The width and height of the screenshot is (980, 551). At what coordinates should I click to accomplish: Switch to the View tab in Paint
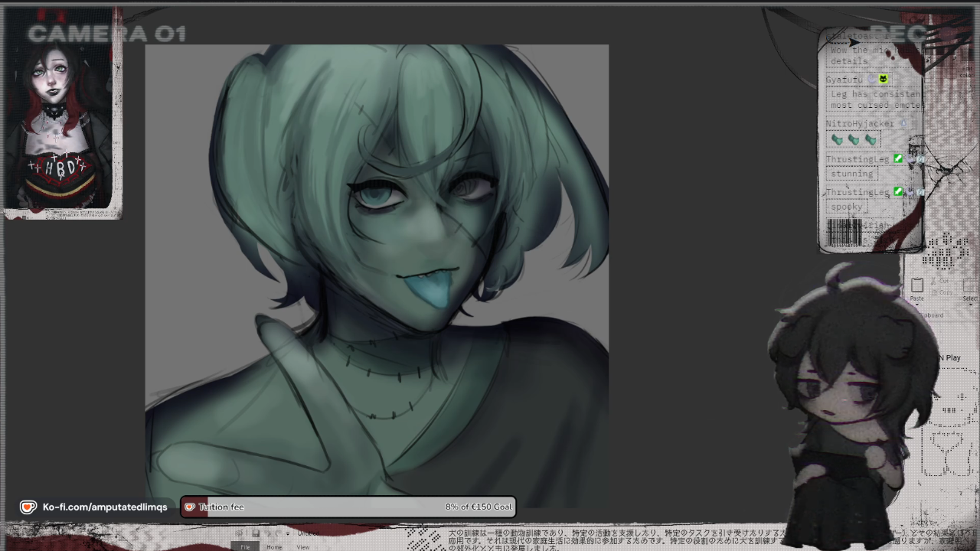click(303, 546)
